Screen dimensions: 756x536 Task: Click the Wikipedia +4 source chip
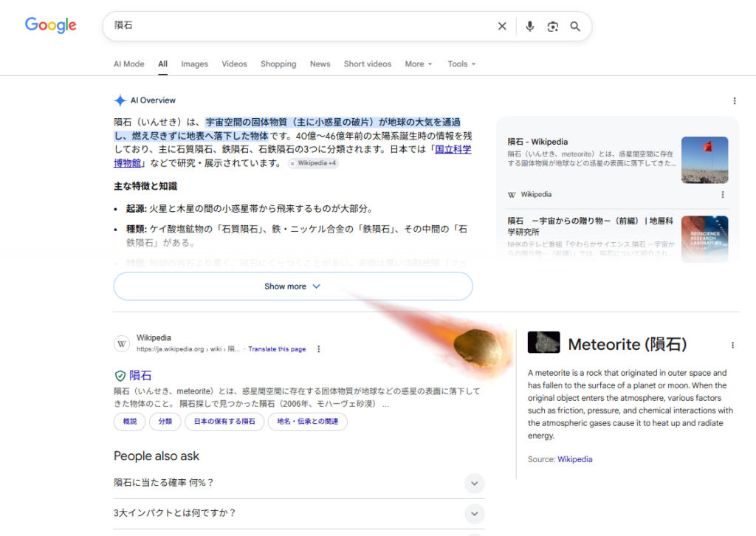(x=313, y=163)
